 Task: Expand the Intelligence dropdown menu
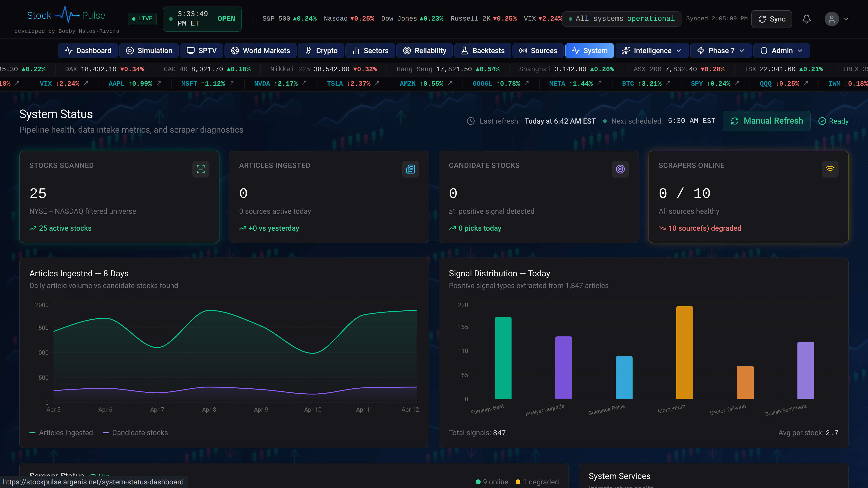652,51
